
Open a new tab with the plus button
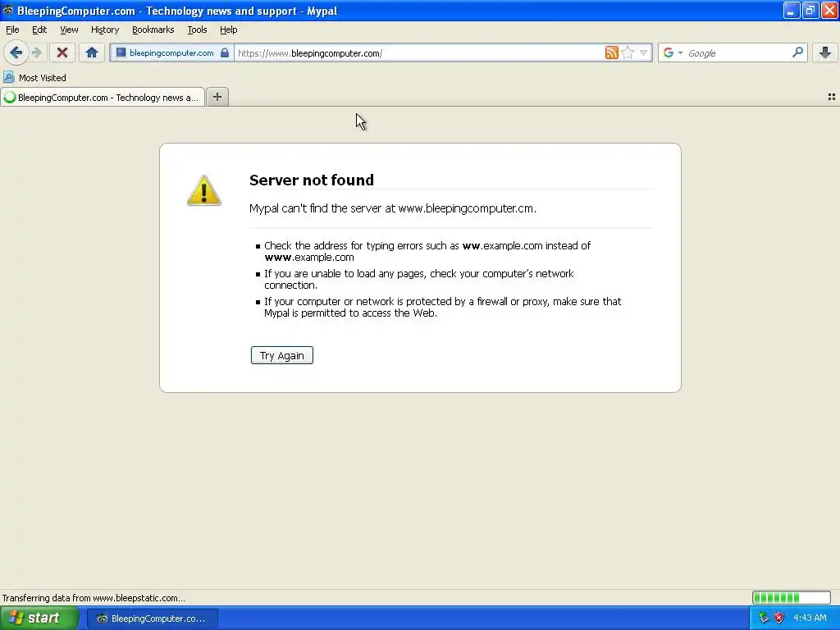point(217,97)
